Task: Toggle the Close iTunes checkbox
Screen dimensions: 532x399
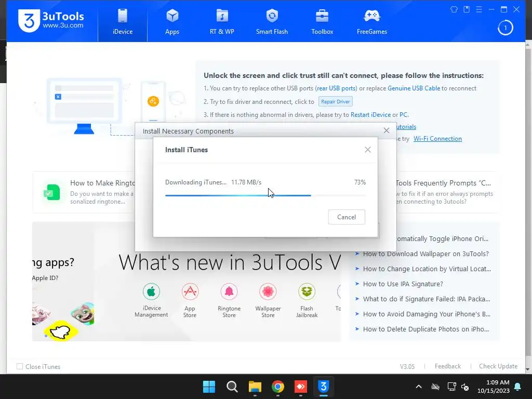Action: [20, 366]
